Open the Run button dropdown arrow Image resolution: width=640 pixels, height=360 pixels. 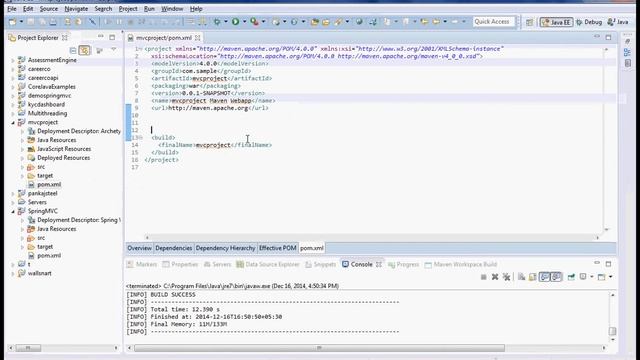(244, 22)
